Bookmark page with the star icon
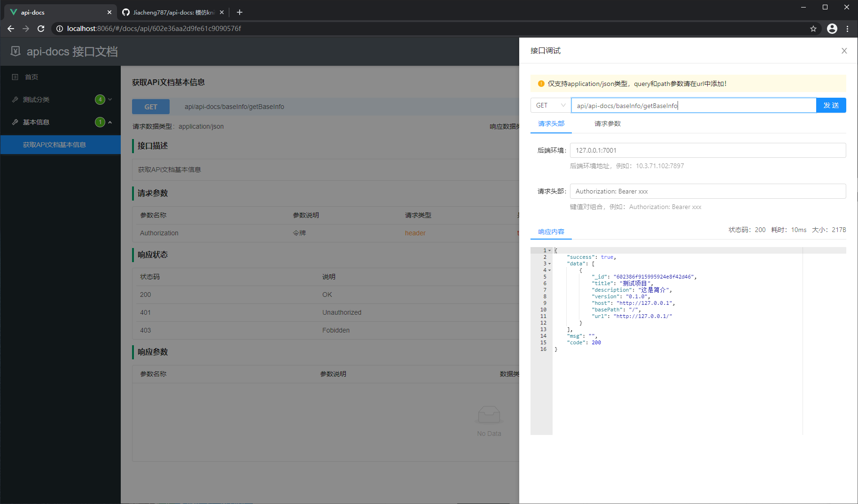The width and height of the screenshot is (858, 504). pos(813,29)
